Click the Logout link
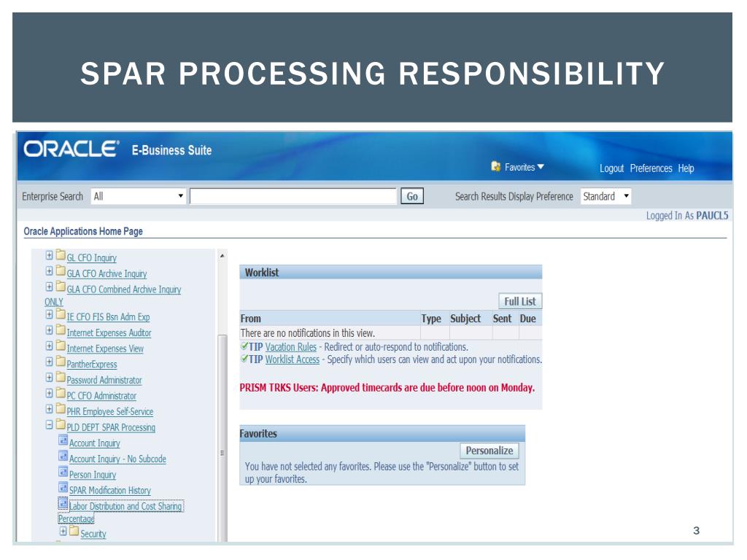Viewport: 747px width, 560px height. point(611,168)
